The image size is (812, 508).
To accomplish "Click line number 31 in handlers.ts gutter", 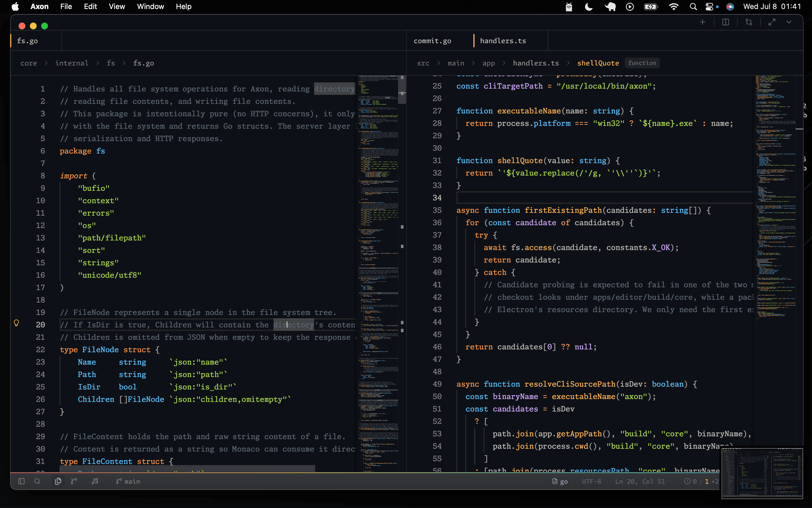I will pos(437,161).
